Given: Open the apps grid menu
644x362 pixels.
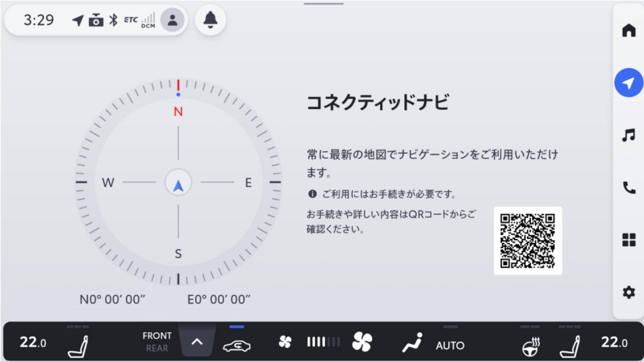Looking at the screenshot, I should pos(629,240).
